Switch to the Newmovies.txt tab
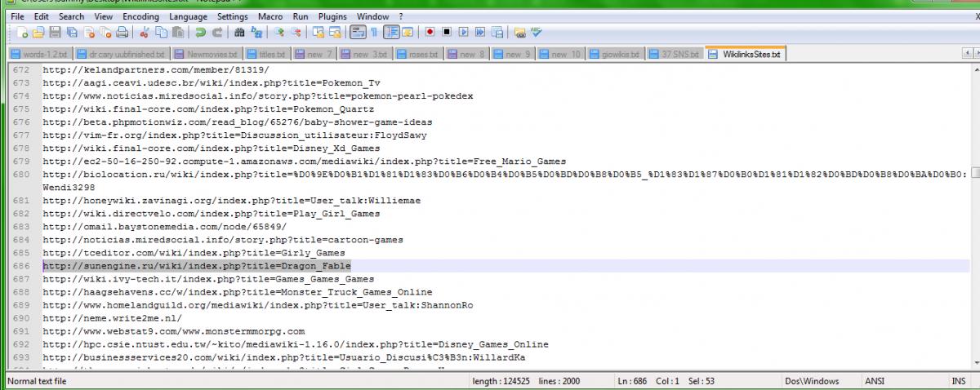The image size is (980, 390). click(206, 55)
